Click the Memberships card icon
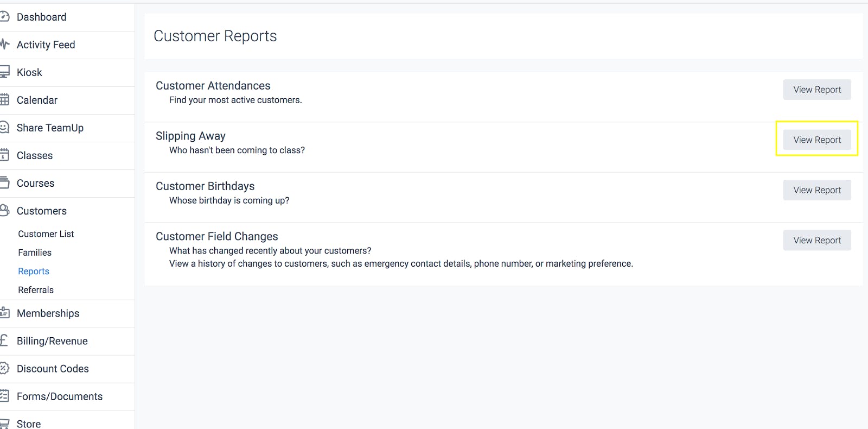This screenshot has height=429, width=868. point(4,313)
